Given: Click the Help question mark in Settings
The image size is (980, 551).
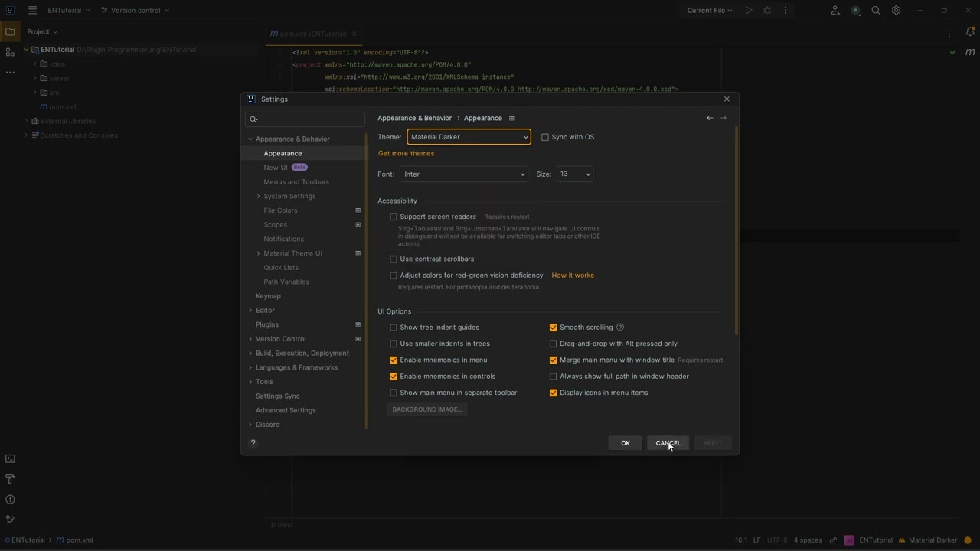Looking at the screenshot, I should pyautogui.click(x=253, y=443).
